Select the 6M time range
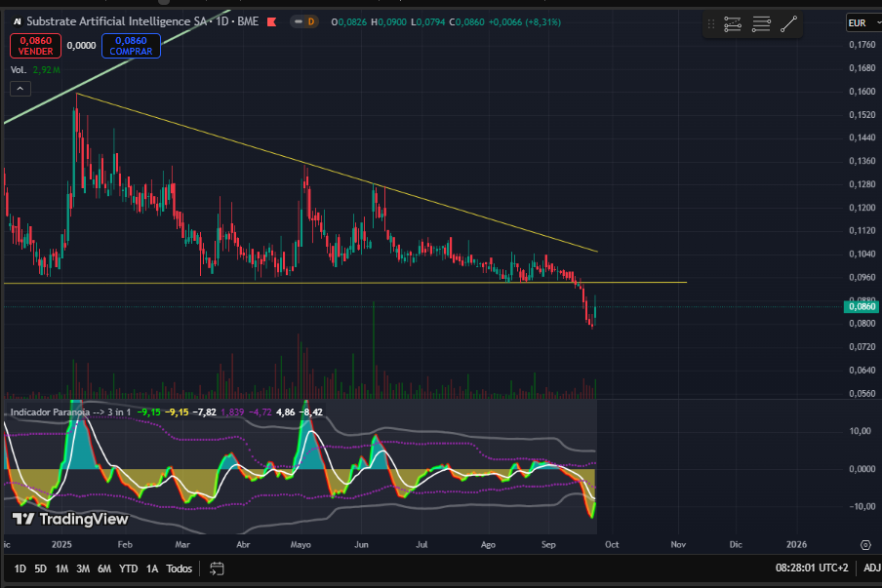 104,568
